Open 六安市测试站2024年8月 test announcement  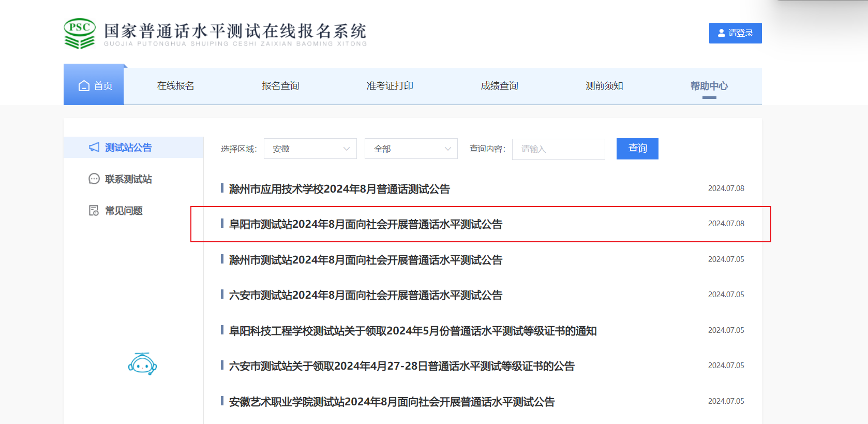pyautogui.click(x=366, y=295)
